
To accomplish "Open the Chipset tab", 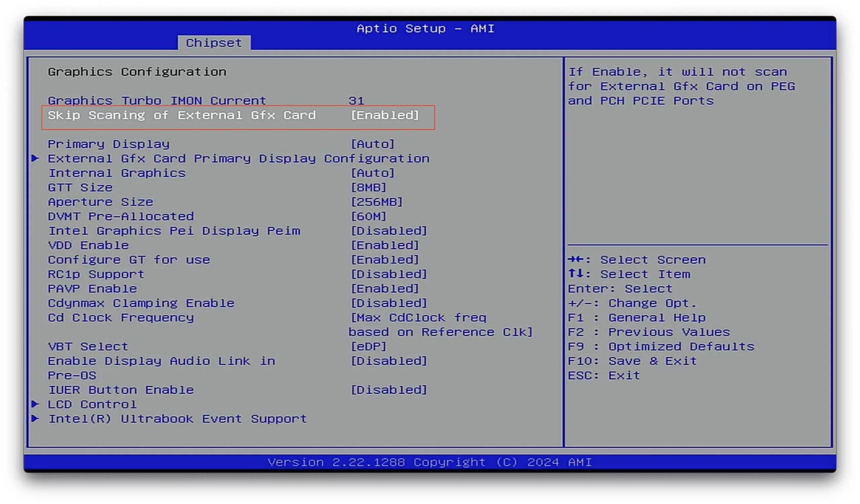I will [214, 43].
